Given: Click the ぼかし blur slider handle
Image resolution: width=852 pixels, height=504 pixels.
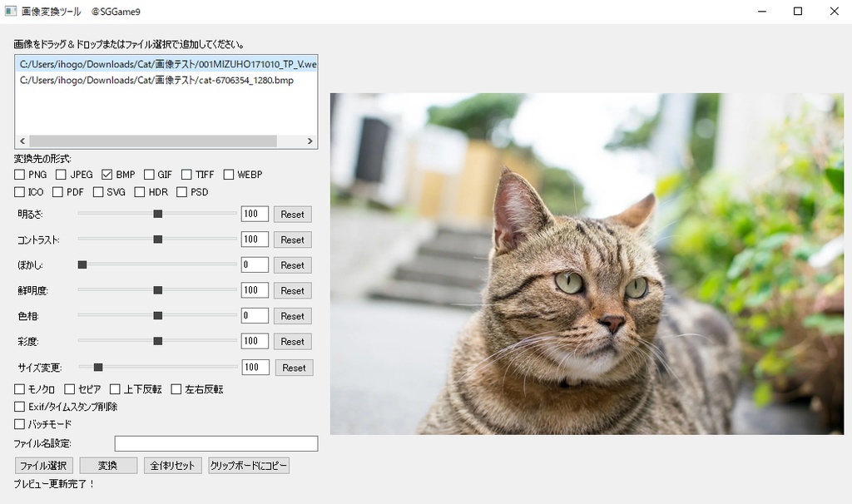Looking at the screenshot, I should point(82,264).
